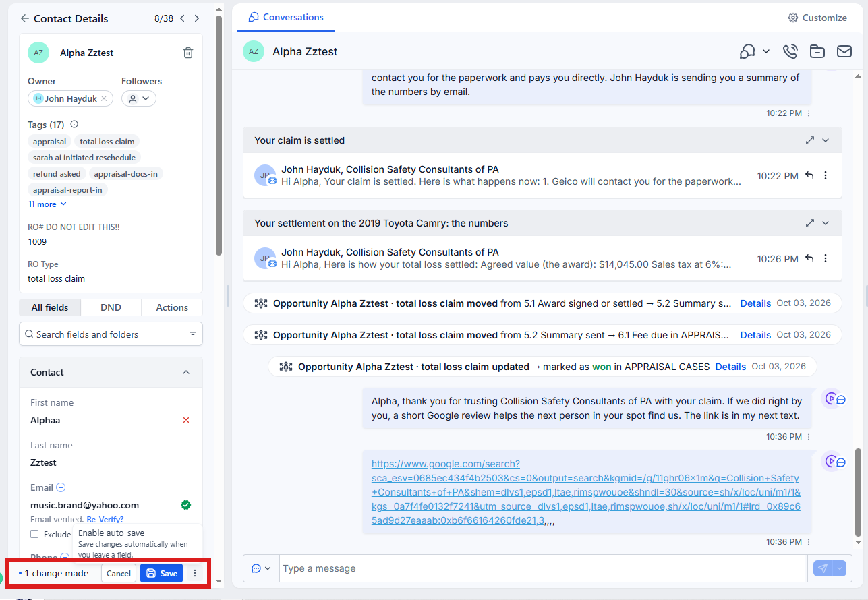This screenshot has height=600, width=868.
Task: Select the "total loss claim" tag
Action: coord(107,142)
